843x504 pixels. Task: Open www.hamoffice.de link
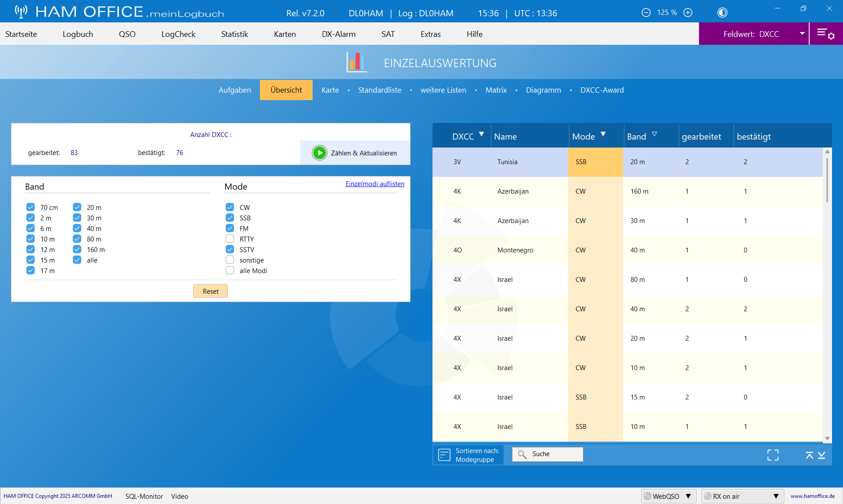[813, 496]
